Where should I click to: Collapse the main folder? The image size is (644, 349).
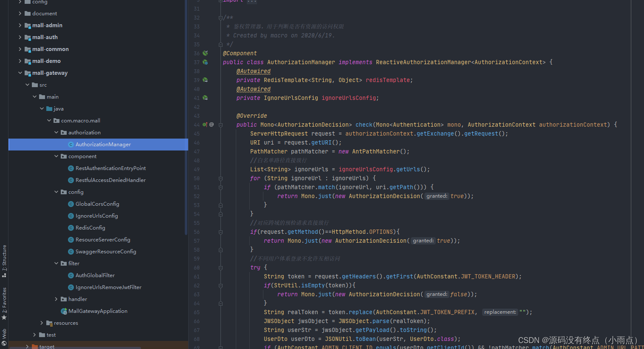tap(34, 97)
